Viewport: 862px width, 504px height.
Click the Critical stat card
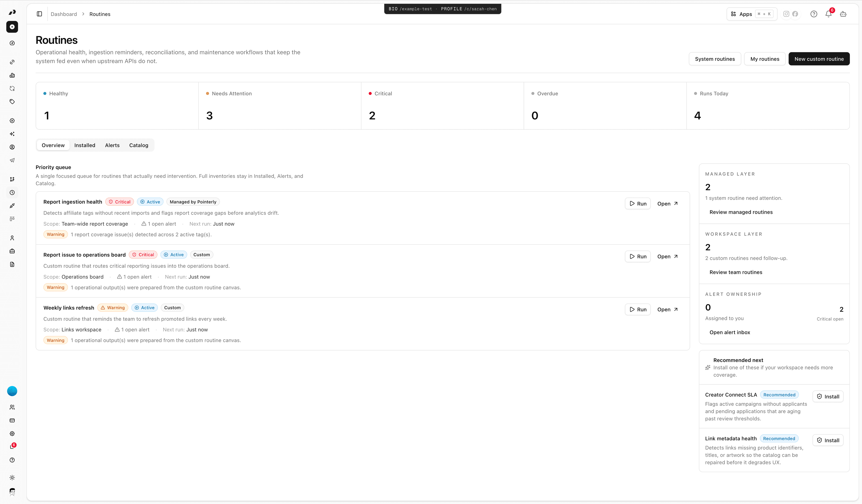(443, 106)
